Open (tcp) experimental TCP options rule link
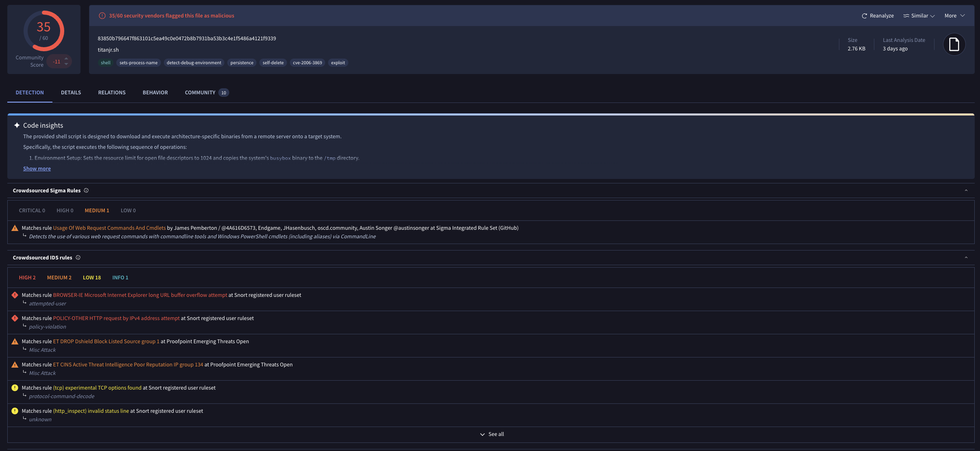The image size is (980, 451). tap(97, 388)
